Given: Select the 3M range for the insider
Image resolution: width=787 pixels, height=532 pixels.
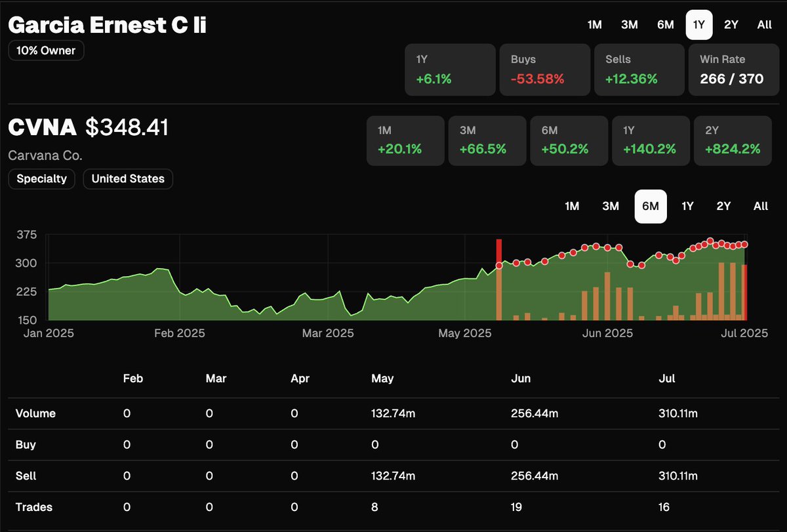Looking at the screenshot, I should click(x=630, y=25).
